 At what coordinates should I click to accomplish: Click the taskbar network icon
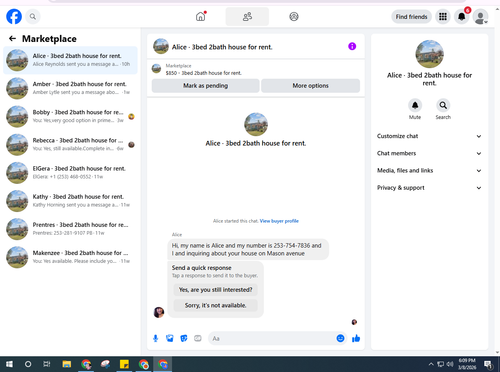441,364
